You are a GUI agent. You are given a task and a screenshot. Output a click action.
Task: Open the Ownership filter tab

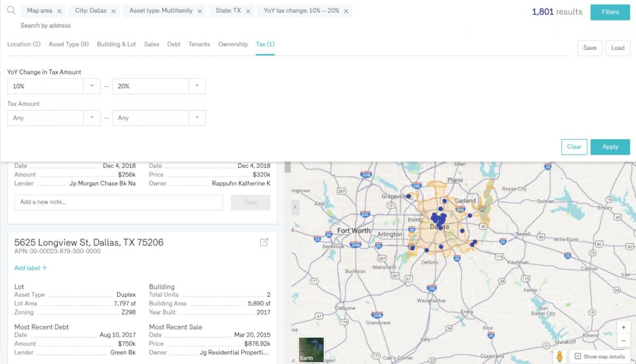tap(233, 45)
